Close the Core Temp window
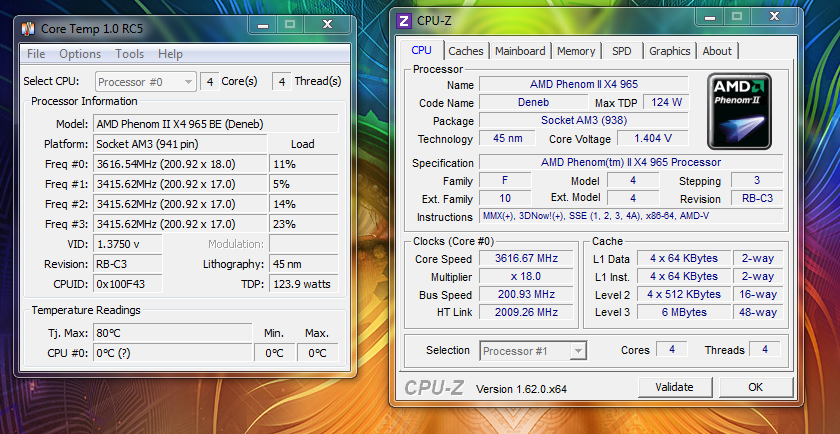This screenshot has height=434, width=840. click(327, 25)
